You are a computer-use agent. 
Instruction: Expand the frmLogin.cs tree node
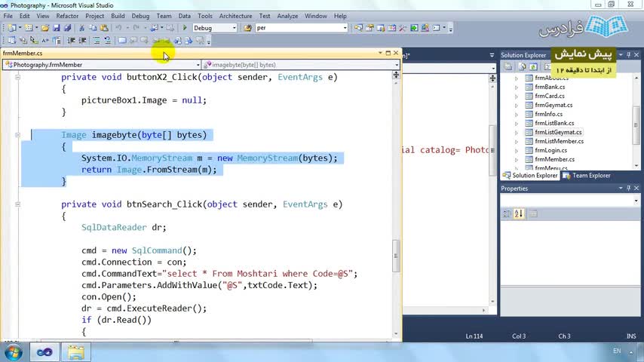517,150
